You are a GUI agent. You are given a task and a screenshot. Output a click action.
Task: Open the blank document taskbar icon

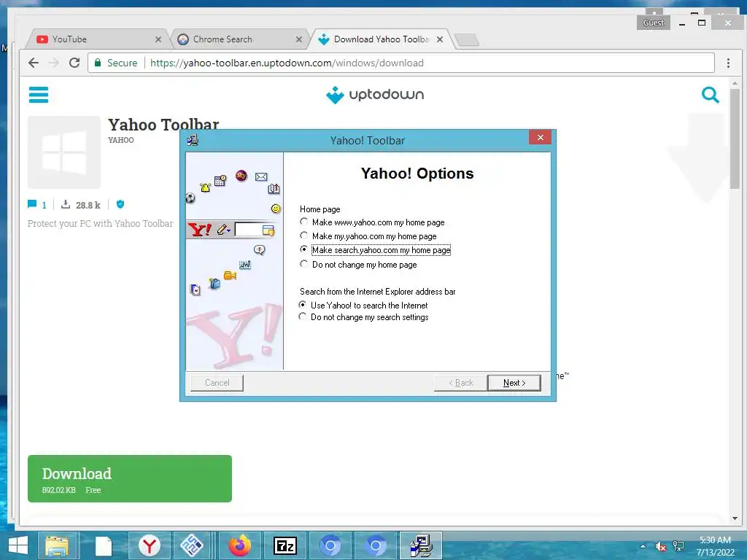pos(103,545)
